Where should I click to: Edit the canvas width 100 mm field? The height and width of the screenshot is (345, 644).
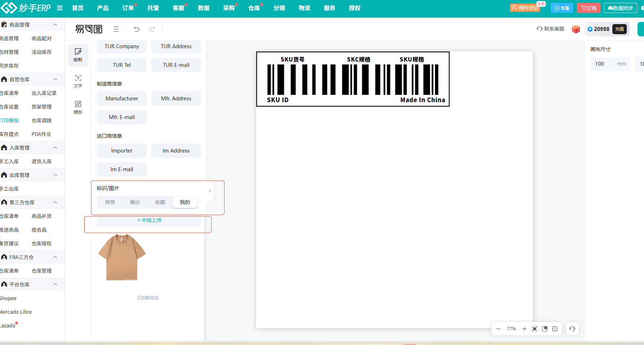(610, 64)
